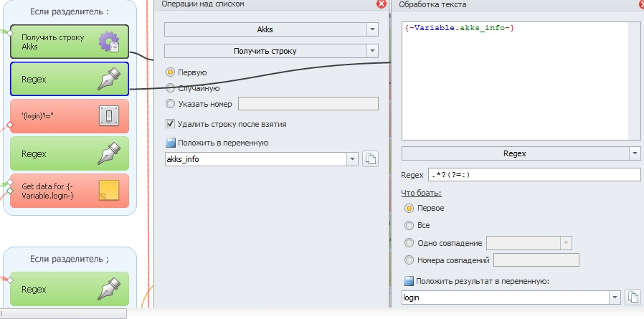The width and height of the screenshot is (644, 319).
Task: Click pen icon on Regex in 'Если разделитель ;'
Action: click(109, 289)
